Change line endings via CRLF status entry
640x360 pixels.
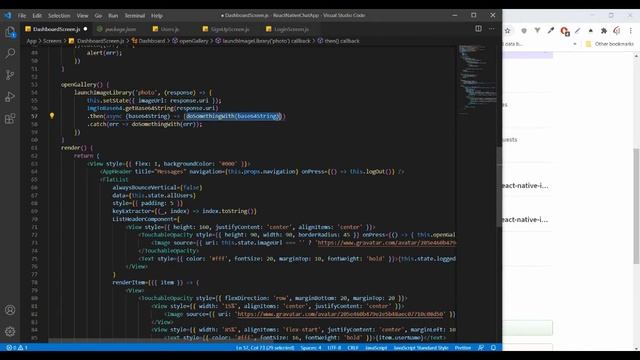[353, 348]
